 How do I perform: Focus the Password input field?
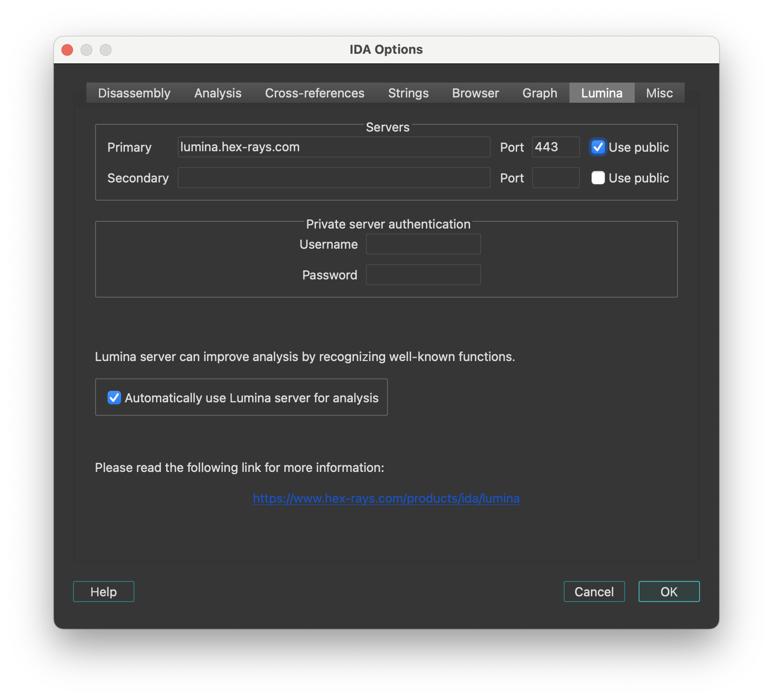coord(423,275)
